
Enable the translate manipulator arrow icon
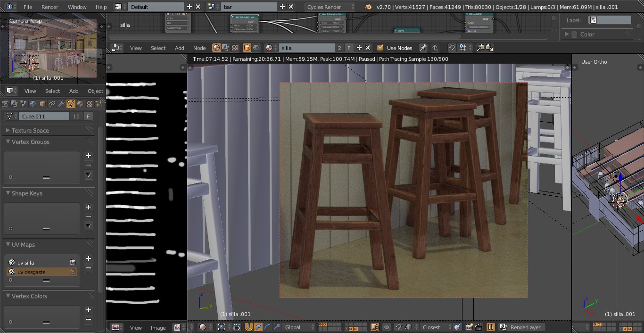point(258,327)
